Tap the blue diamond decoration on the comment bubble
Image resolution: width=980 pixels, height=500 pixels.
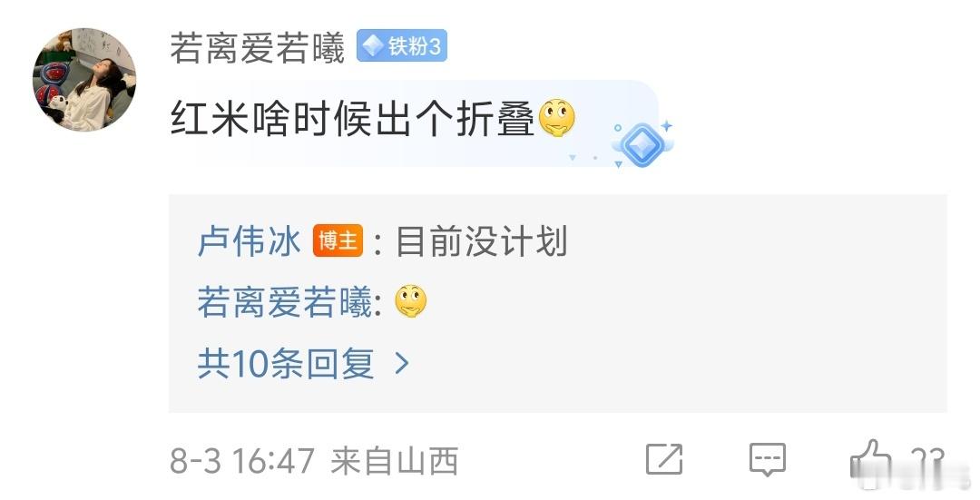[x=642, y=144]
